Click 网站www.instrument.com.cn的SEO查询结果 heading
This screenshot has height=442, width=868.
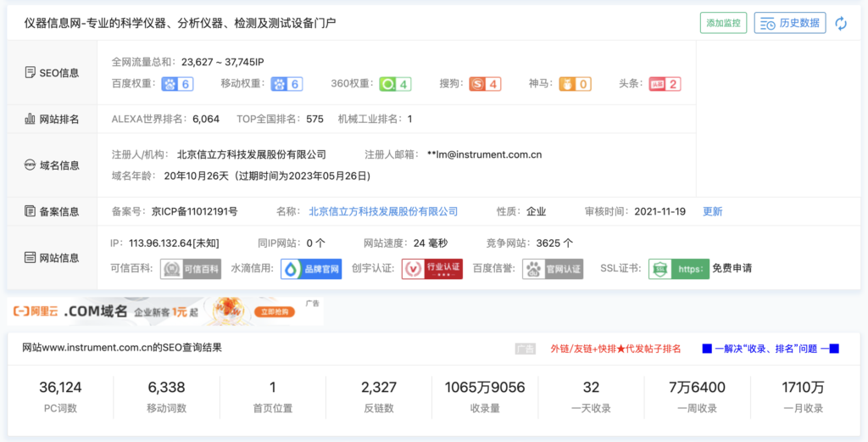(122, 348)
